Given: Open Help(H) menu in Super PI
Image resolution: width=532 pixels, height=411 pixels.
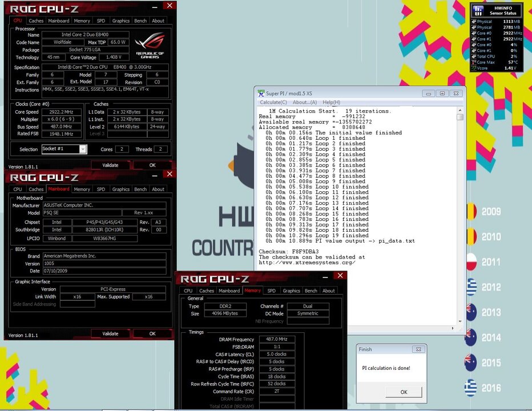Looking at the screenshot, I should [x=331, y=102].
